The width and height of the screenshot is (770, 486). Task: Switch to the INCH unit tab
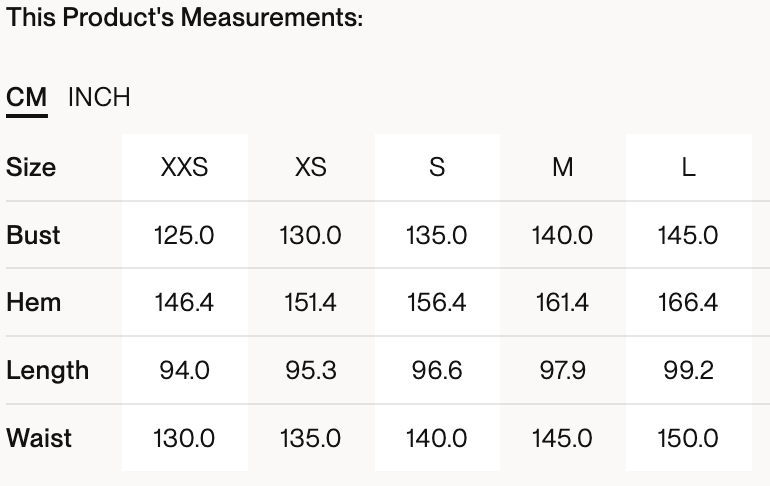[x=99, y=97]
